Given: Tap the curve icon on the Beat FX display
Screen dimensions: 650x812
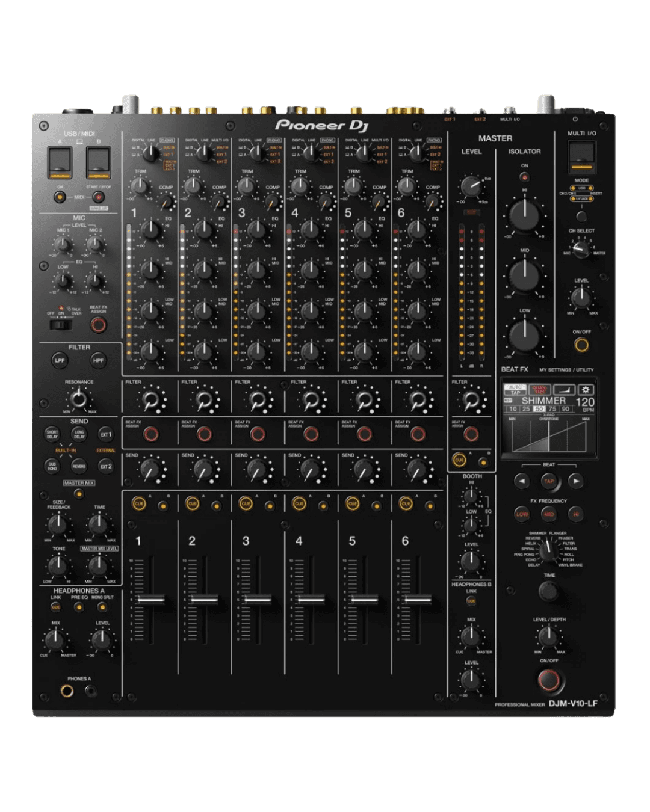Looking at the screenshot, I should pos(563,390).
